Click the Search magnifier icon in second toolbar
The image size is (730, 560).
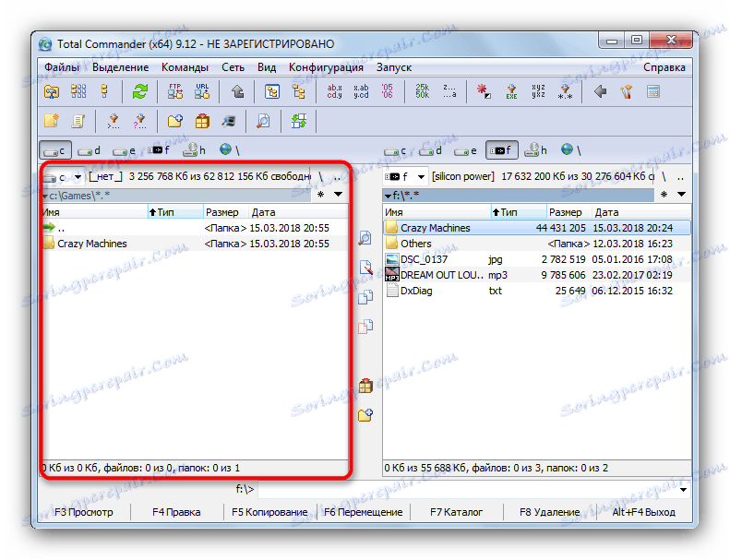pyautogui.click(x=263, y=122)
